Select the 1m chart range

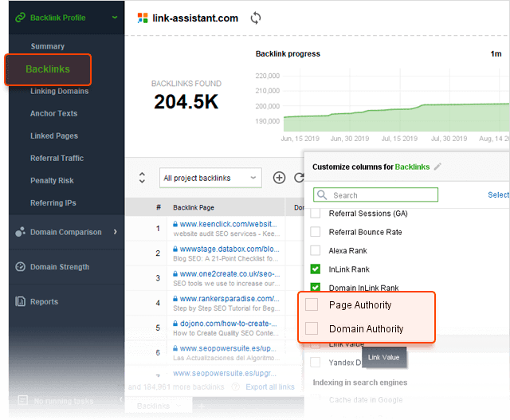(496, 53)
